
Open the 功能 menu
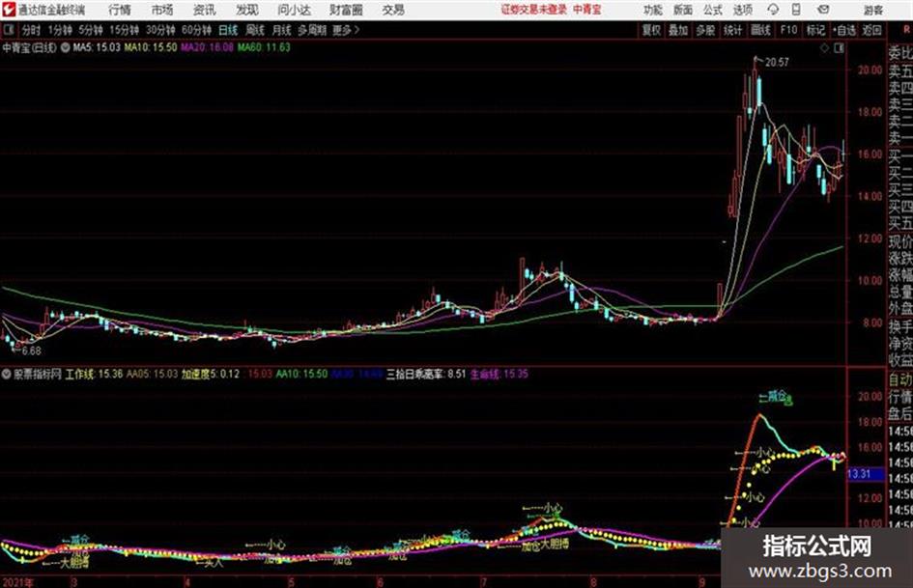coord(653,10)
